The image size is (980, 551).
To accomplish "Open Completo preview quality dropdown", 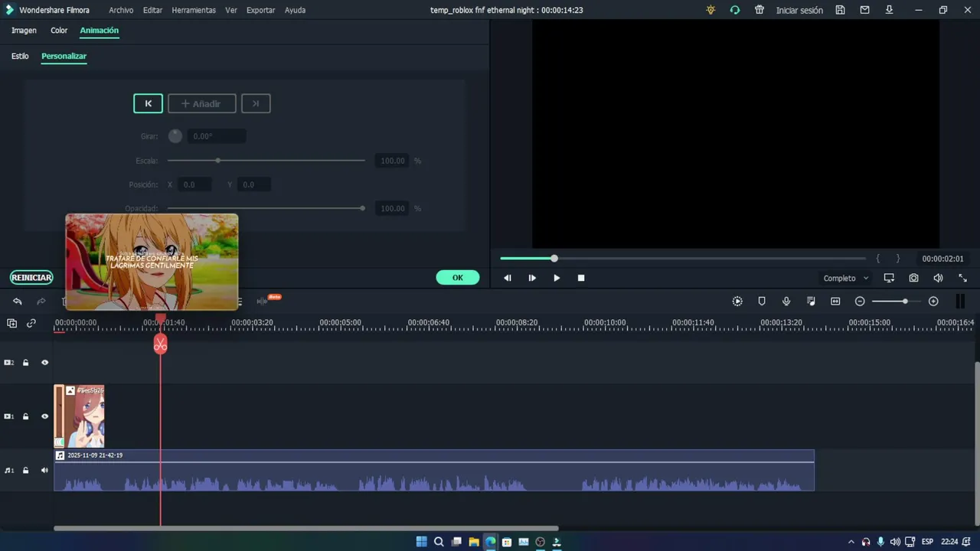I will [846, 278].
